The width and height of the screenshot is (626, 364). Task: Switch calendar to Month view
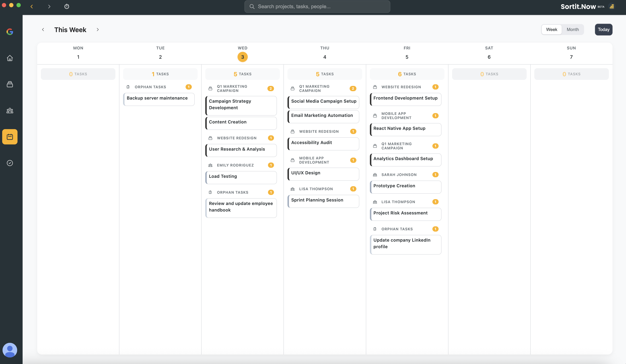(573, 30)
